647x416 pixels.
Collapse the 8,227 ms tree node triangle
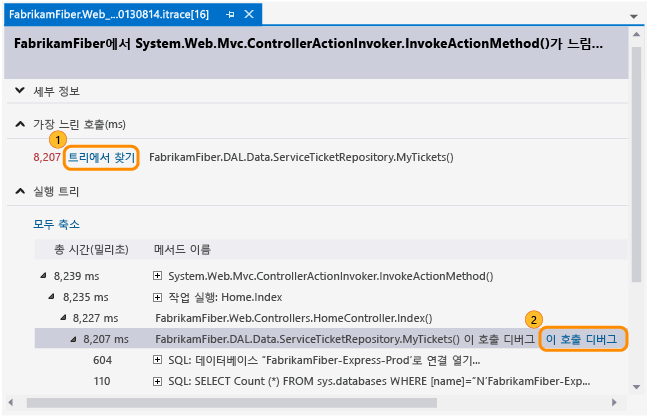click(x=63, y=318)
